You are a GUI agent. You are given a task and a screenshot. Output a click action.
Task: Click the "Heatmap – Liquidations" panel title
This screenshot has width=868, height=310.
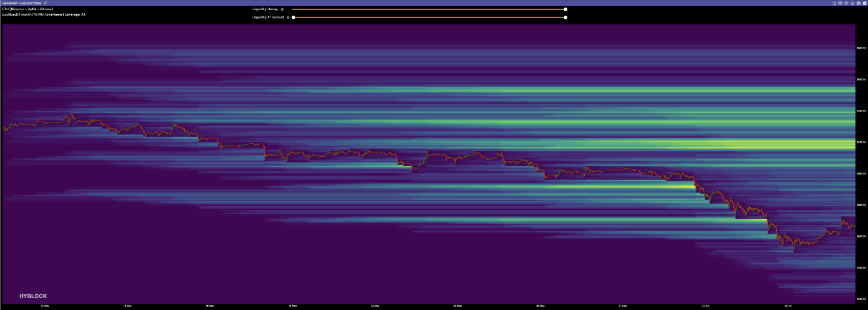pyautogui.click(x=21, y=3)
